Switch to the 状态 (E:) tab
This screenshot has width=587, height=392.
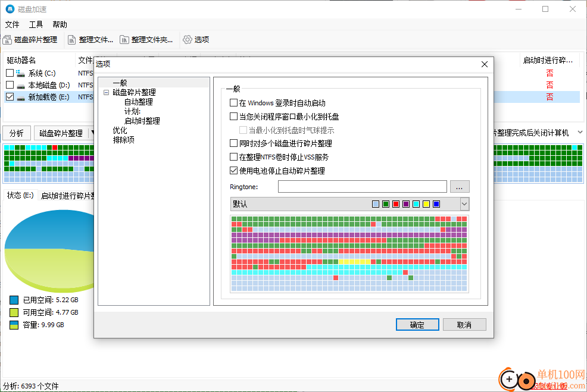point(20,195)
